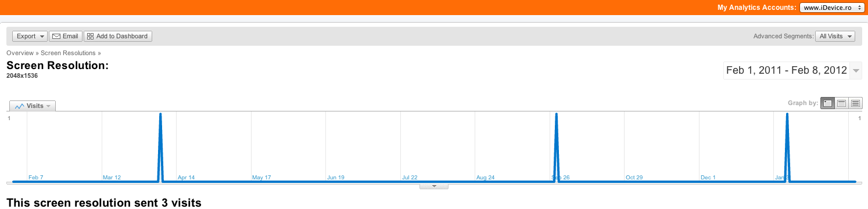Image resolution: width=868 pixels, height=209 pixels.
Task: Click the Feb 1, 2011 - Feb 8, 2012 date field
Action: (x=787, y=71)
